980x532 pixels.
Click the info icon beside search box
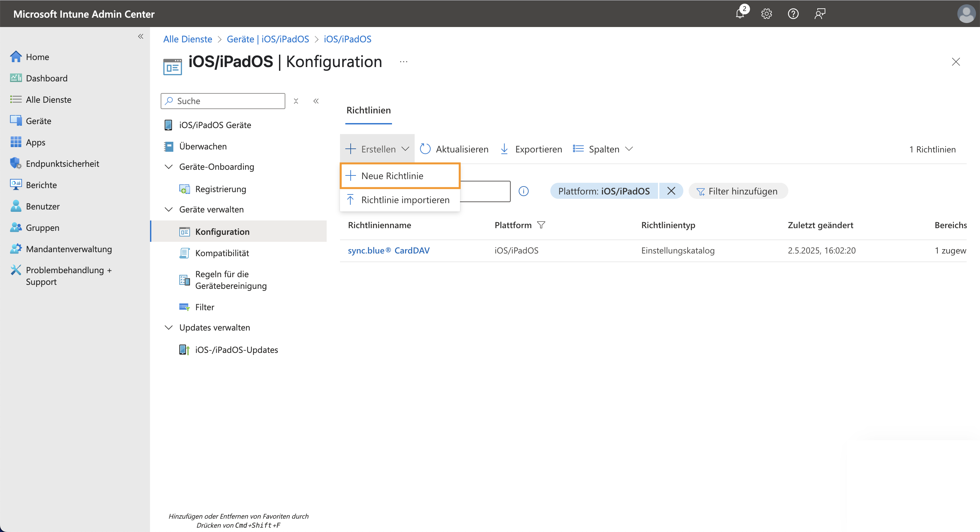click(523, 191)
